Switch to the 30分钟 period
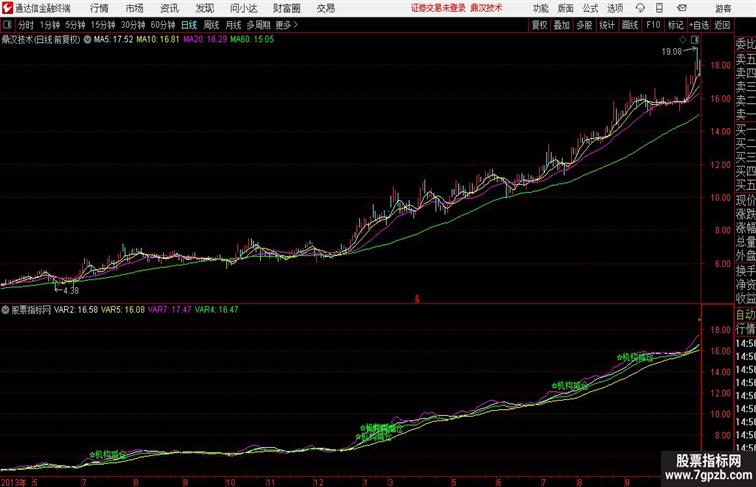The width and height of the screenshot is (756, 487). click(133, 25)
